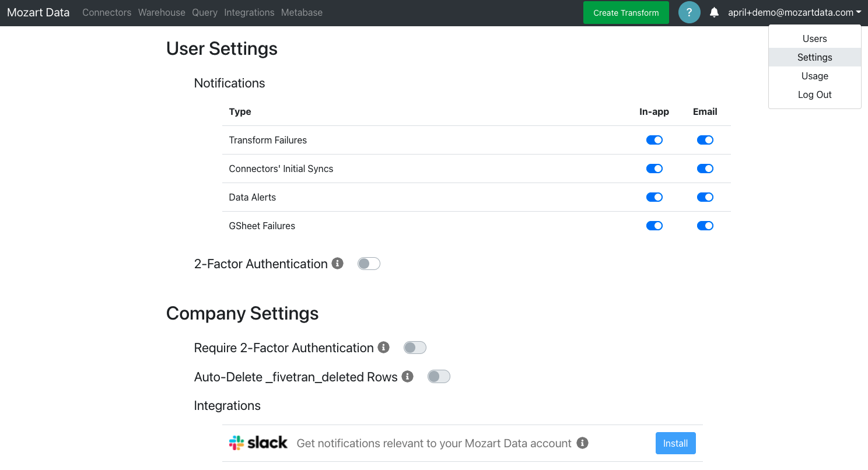This screenshot has width=868, height=470.
Task: Click info icon next to Slack description
Action: pos(582,443)
